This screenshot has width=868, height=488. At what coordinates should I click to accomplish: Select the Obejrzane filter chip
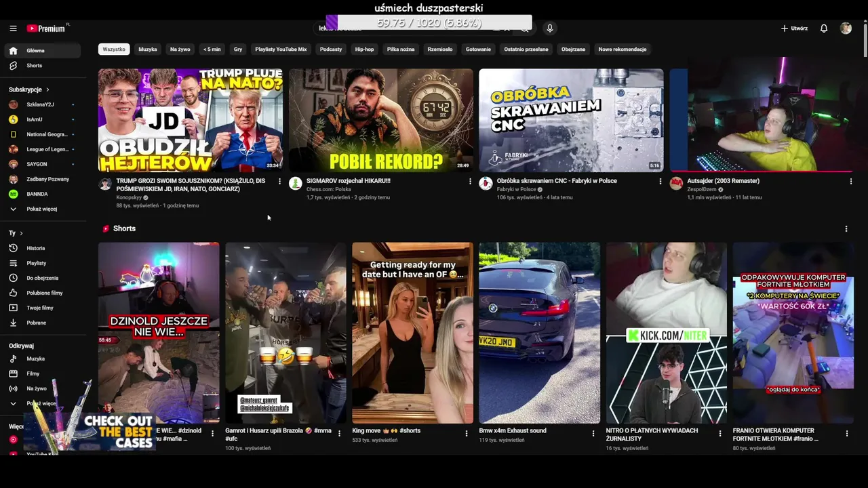[573, 49]
